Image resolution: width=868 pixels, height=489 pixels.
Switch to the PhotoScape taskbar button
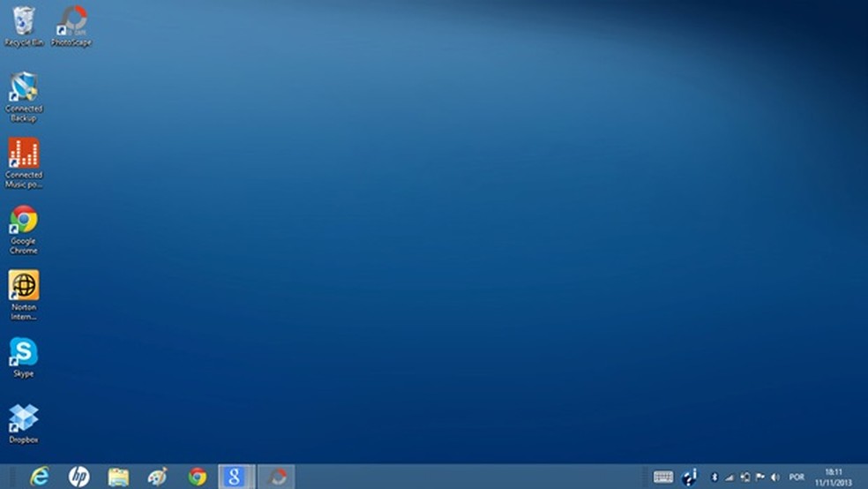pos(277,477)
